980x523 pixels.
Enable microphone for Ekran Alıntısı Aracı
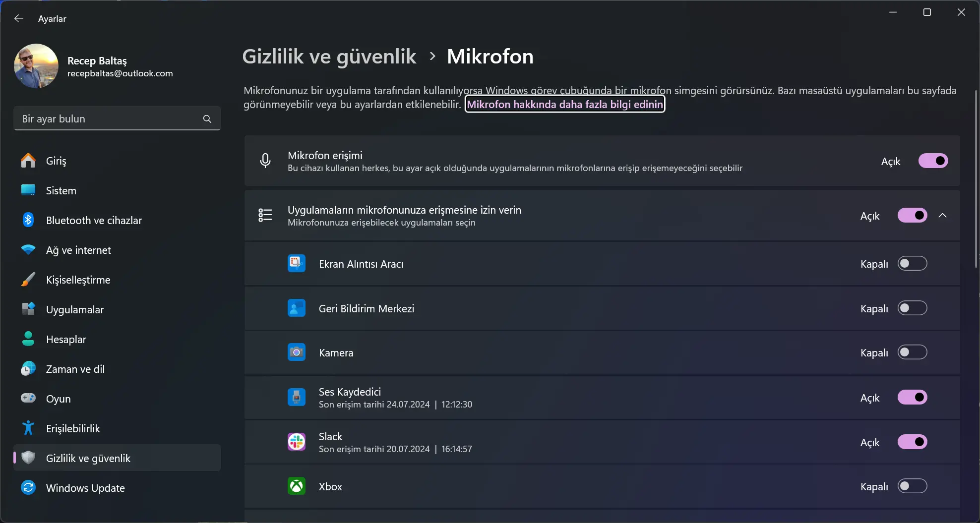pos(912,264)
